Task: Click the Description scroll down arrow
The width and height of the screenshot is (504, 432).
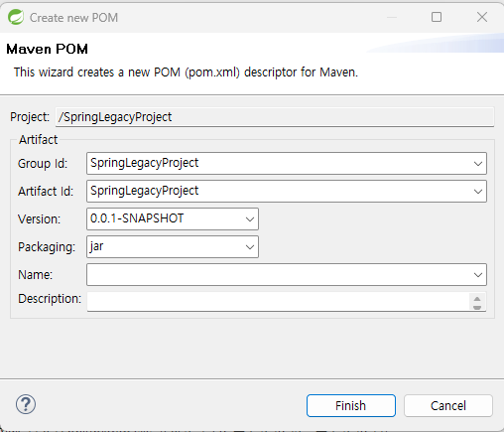Action: tap(477, 307)
